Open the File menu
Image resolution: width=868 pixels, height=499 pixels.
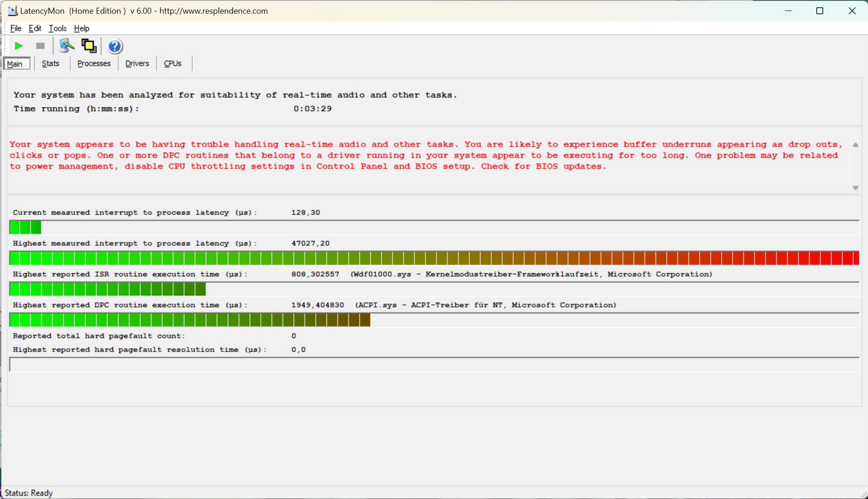click(16, 28)
